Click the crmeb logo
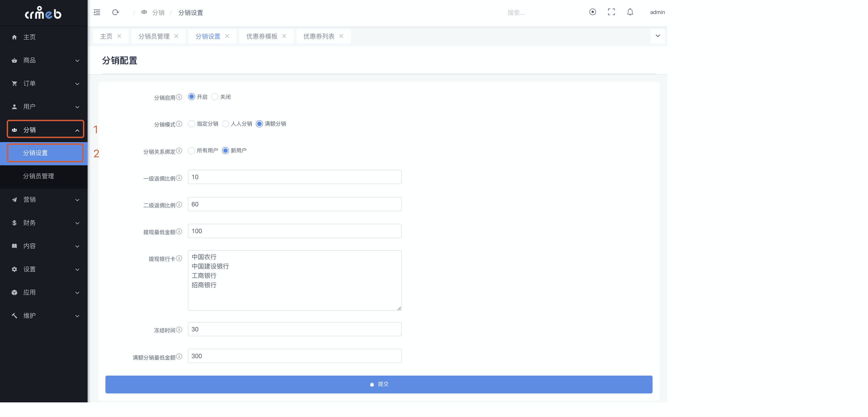The image size is (868, 417). [x=43, y=13]
